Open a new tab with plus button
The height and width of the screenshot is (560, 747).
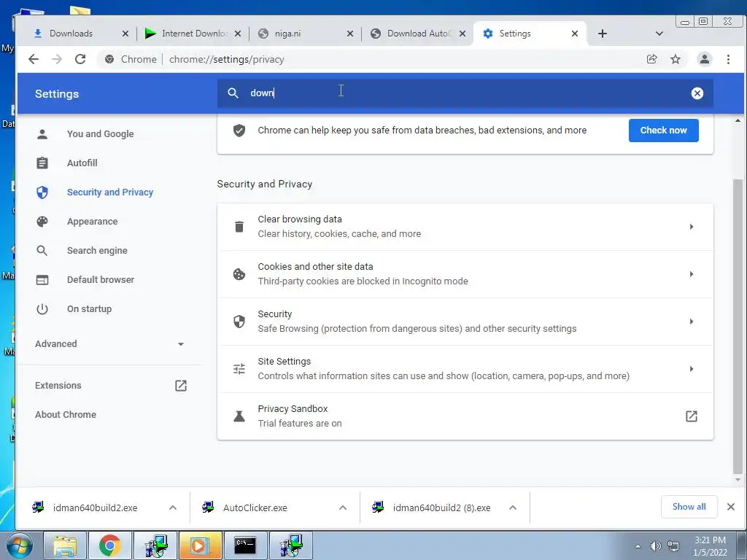[x=602, y=34]
